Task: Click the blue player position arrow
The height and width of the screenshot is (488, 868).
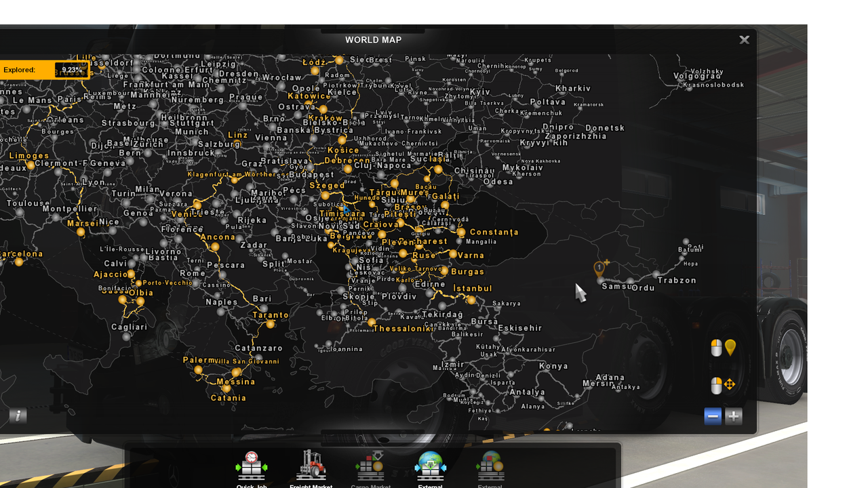Action: click(345, 209)
